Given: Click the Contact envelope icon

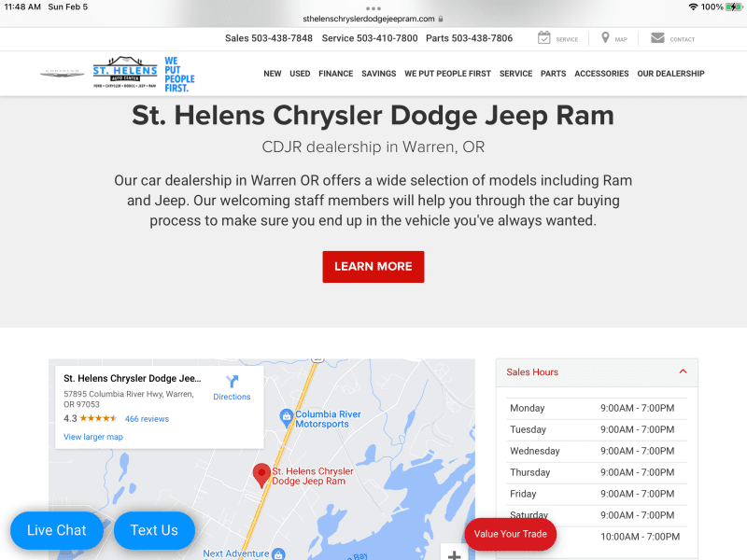Looking at the screenshot, I should tap(657, 37).
